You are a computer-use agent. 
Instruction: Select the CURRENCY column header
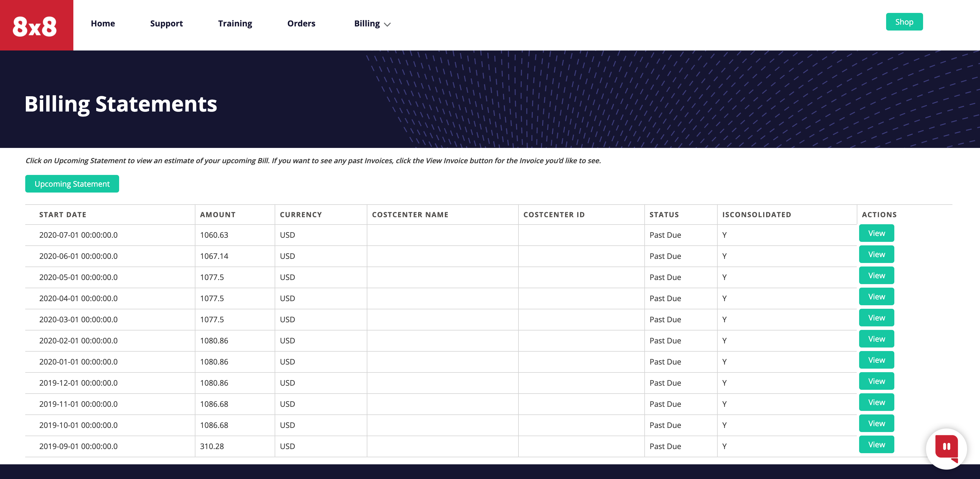[301, 215]
